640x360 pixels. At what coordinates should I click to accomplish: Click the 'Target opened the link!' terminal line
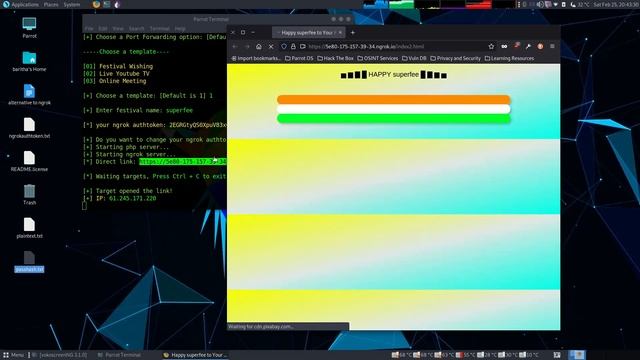click(128, 191)
